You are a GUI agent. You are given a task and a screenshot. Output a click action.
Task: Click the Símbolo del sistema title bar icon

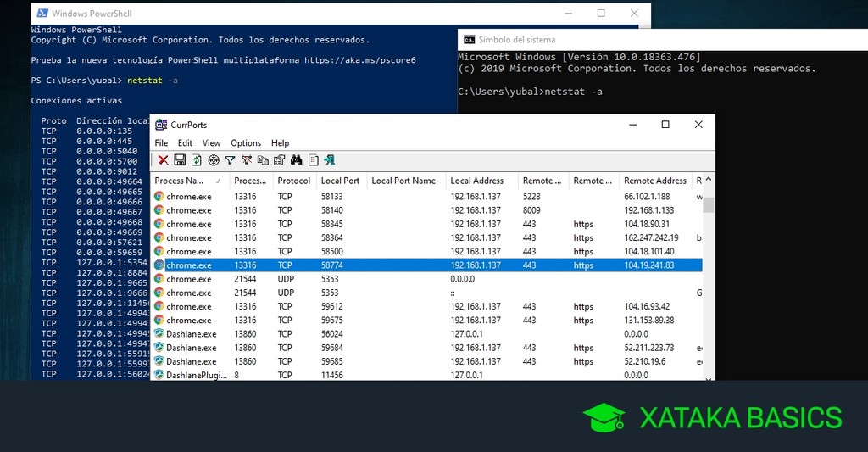pyautogui.click(x=469, y=39)
